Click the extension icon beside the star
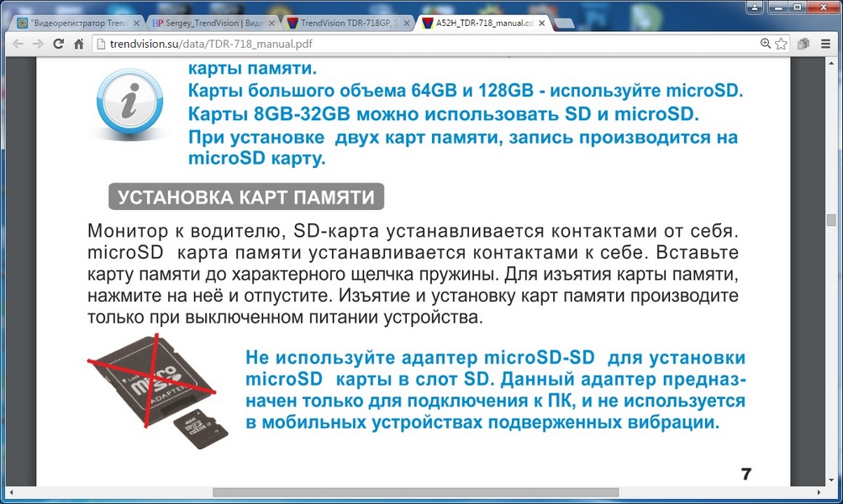 pyautogui.click(x=804, y=44)
